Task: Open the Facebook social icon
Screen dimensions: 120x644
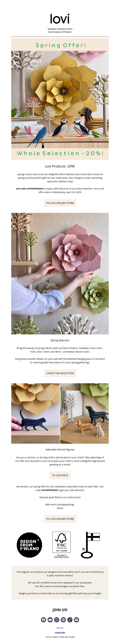Action: [x=43, y=620]
